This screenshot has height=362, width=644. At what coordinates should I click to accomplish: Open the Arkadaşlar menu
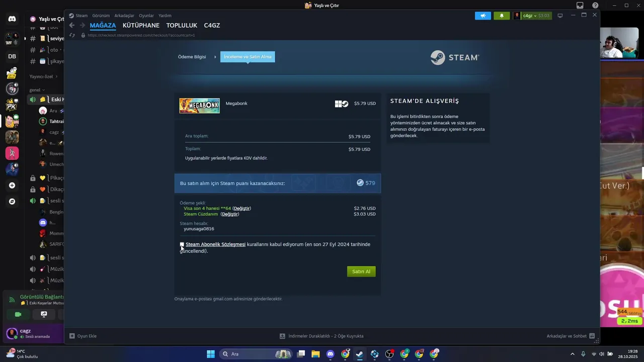tap(124, 16)
